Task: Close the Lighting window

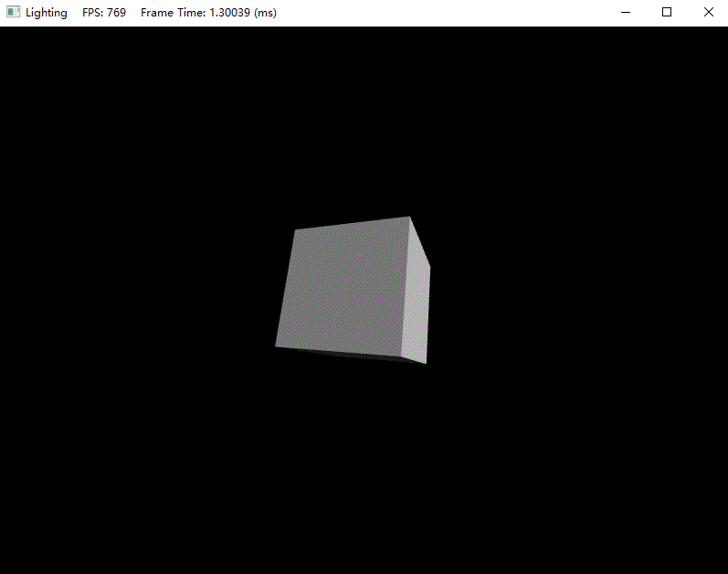Action: click(708, 13)
